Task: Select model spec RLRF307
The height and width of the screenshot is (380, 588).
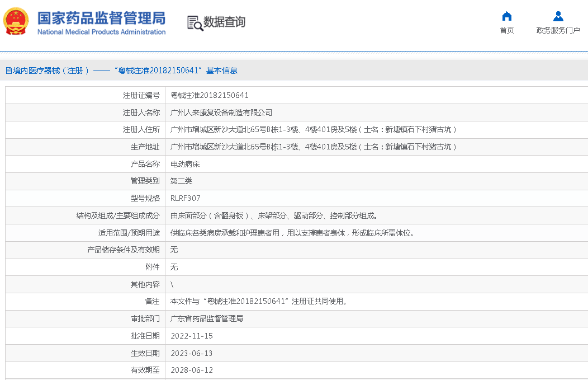Action: pyautogui.click(x=185, y=198)
